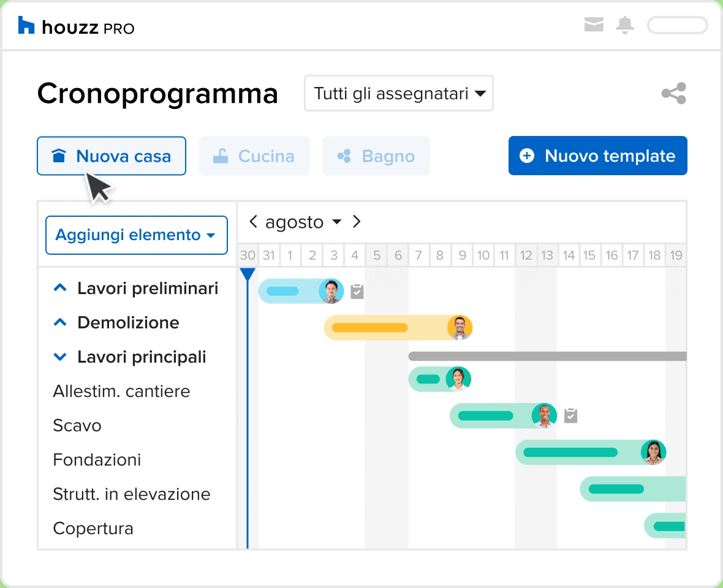Open the mail inbox icon
Screen dimensions: 723x588
pyautogui.click(x=594, y=25)
